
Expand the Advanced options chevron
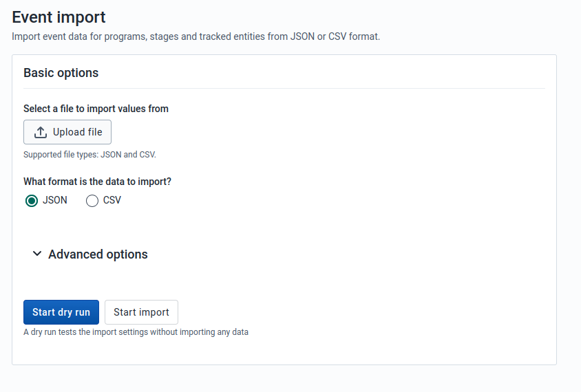click(37, 254)
